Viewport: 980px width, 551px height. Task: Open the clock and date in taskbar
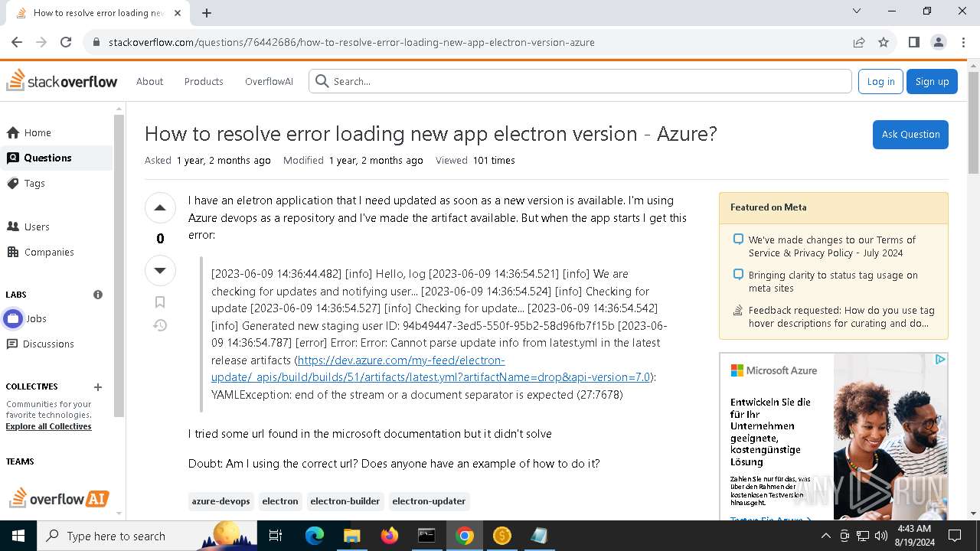point(913,536)
